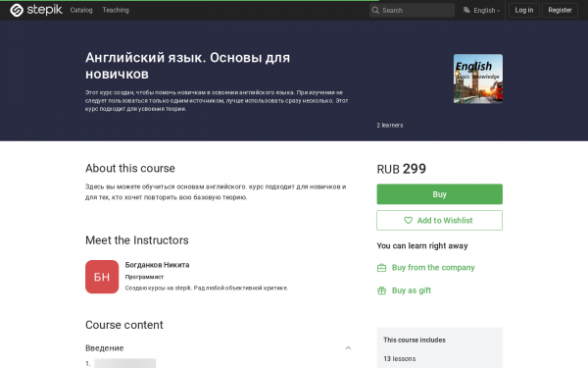
Task: Click the heart icon on Add to Wishlist
Action: [x=408, y=221]
